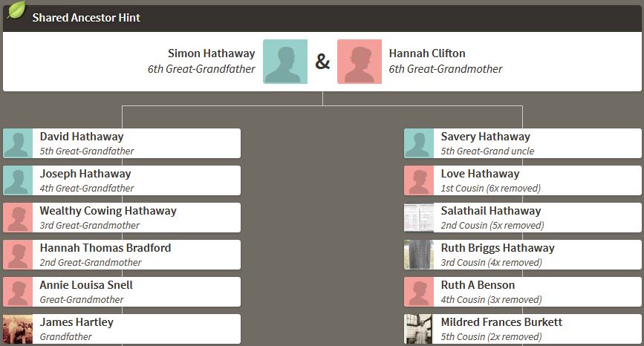Click Love Hathaway's pink avatar icon

[x=419, y=180]
